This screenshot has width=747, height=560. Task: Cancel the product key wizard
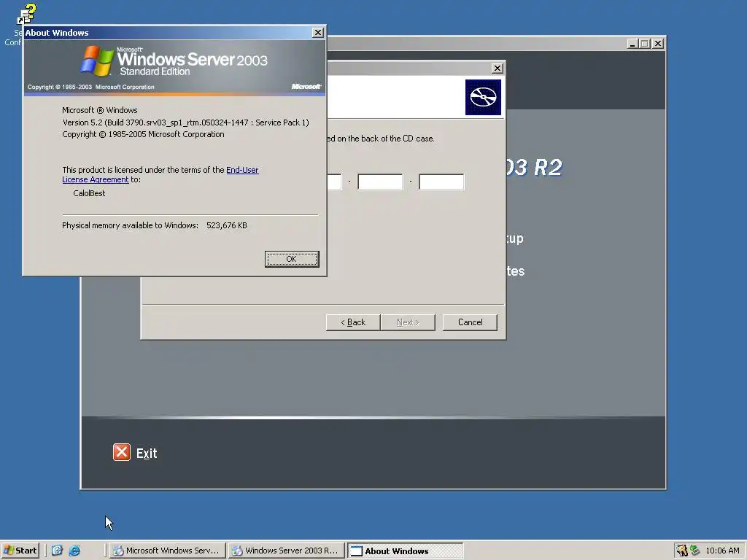tap(470, 322)
